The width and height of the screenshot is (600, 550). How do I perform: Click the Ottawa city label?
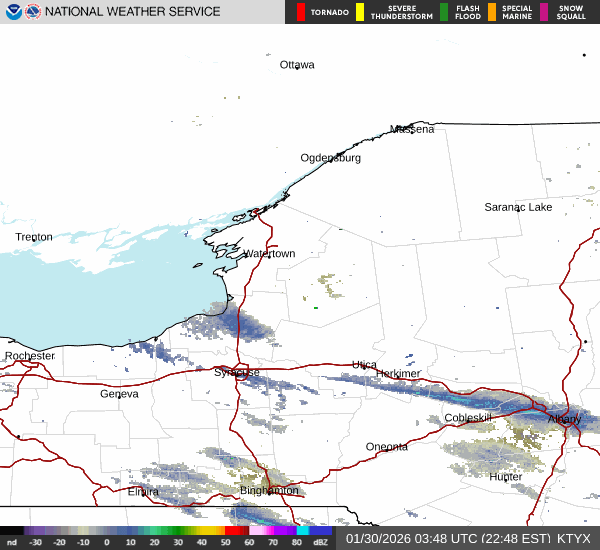point(297,65)
